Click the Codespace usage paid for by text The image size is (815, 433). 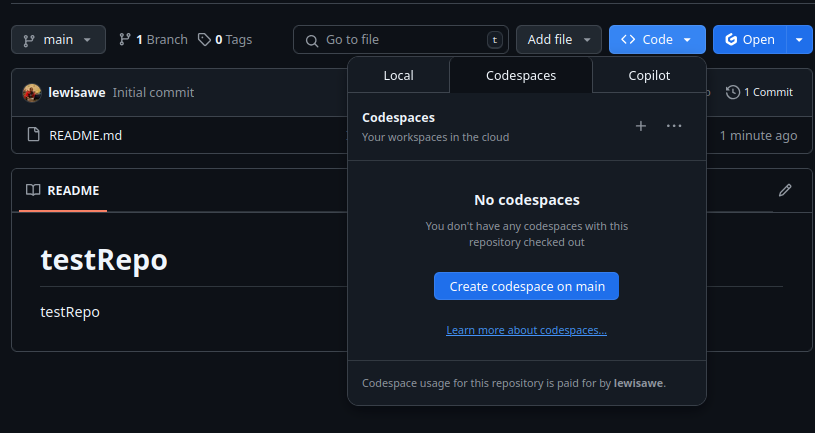514,383
